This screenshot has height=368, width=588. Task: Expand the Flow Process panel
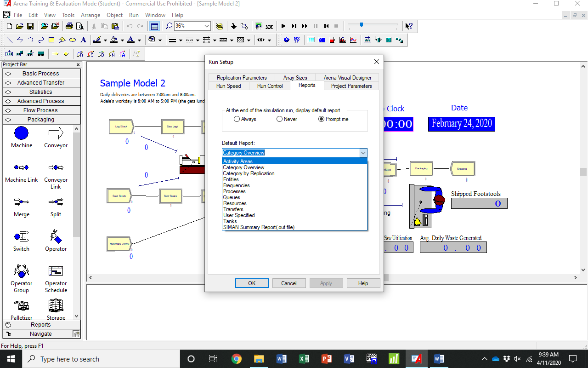coord(41,110)
